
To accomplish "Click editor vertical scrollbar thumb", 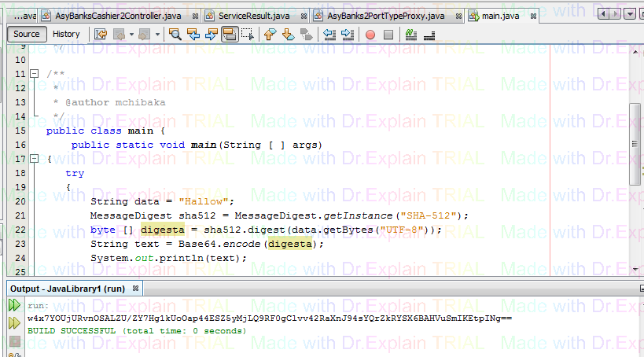I will (635, 144).
